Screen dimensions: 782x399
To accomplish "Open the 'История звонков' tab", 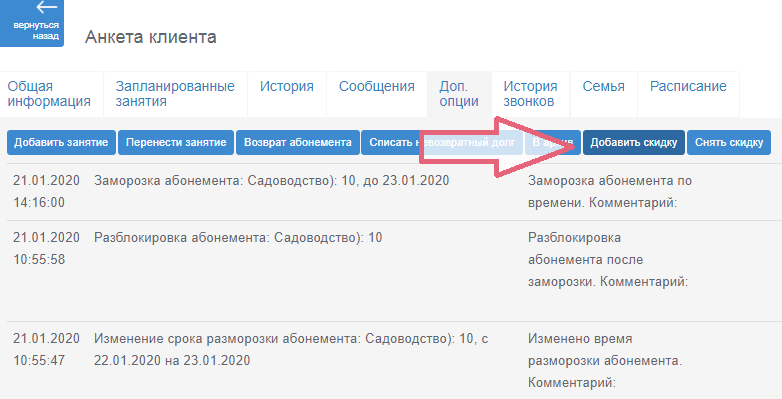I will pyautogui.click(x=530, y=94).
